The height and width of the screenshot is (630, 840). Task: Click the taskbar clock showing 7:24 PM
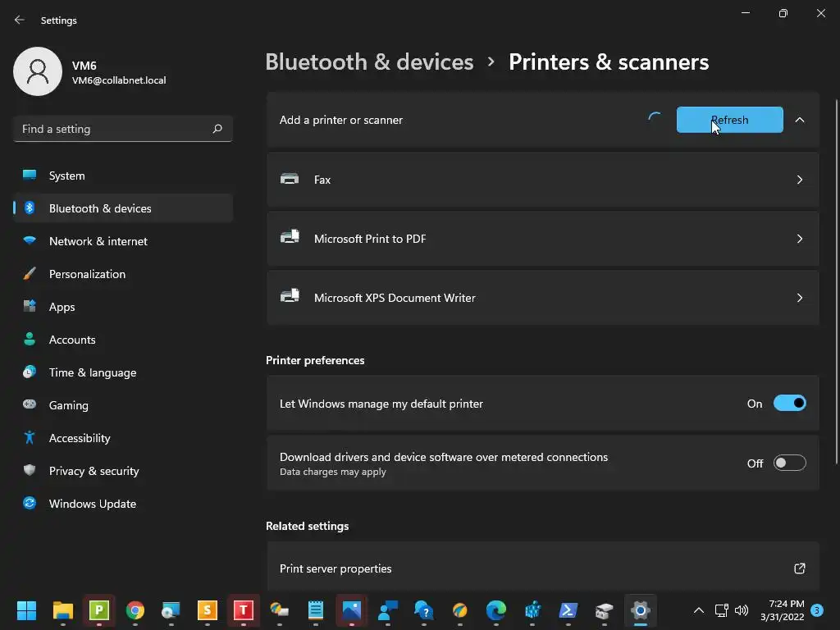click(x=782, y=610)
